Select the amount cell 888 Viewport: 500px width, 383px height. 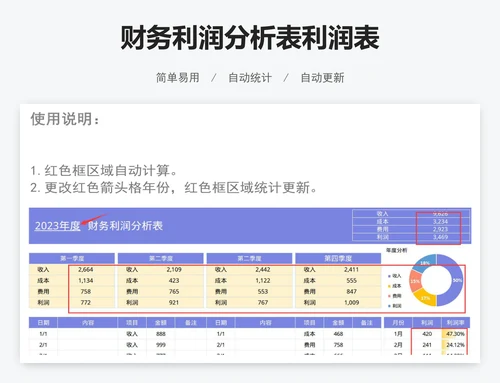161,334
